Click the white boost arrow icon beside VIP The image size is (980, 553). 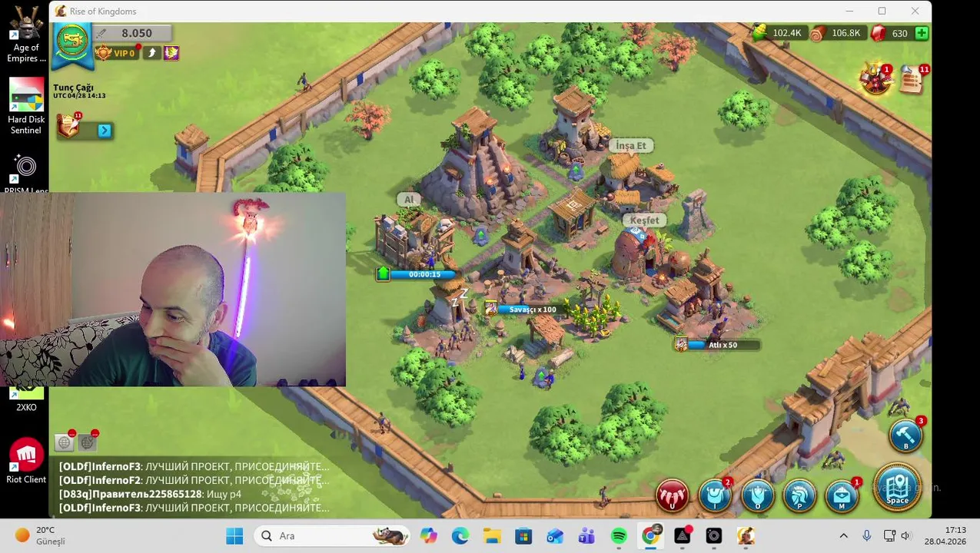152,53
